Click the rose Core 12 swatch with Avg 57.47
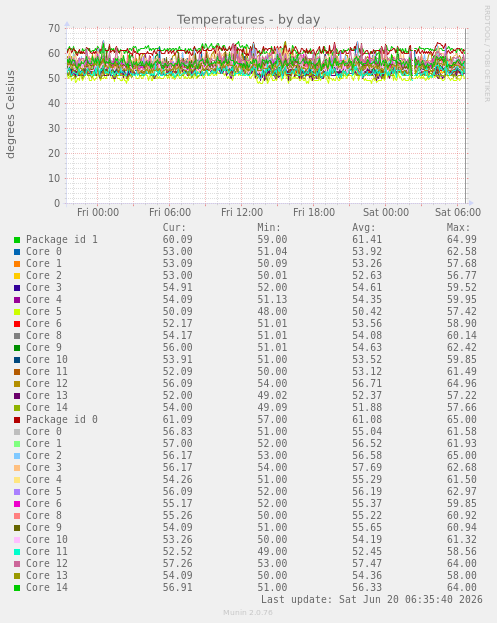The height and width of the screenshot is (623, 497). click(17, 564)
